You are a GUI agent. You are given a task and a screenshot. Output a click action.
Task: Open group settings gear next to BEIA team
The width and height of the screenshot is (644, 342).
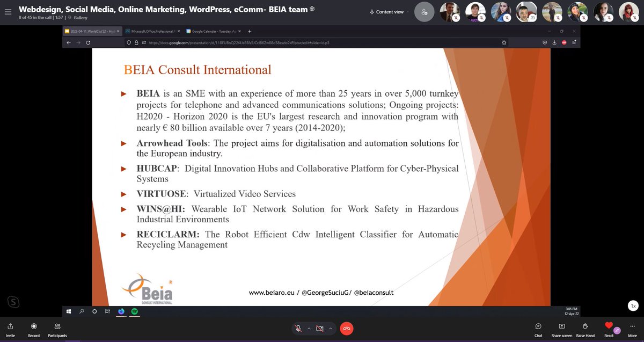click(x=312, y=9)
